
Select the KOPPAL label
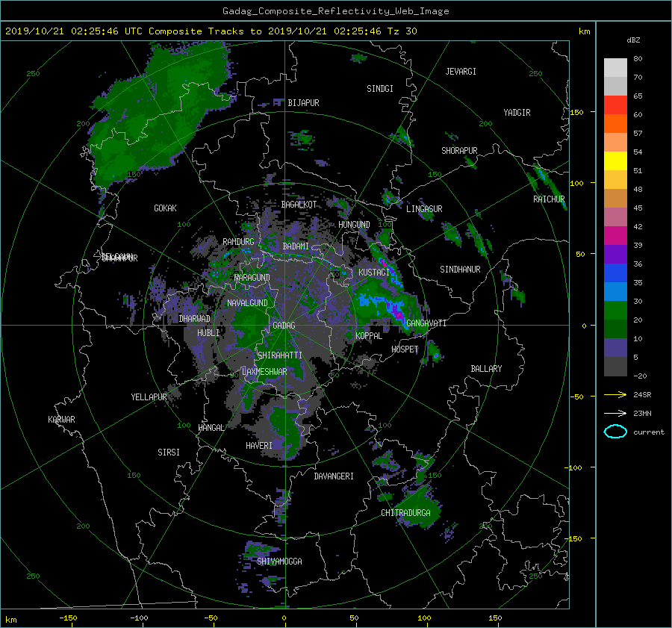pos(369,336)
